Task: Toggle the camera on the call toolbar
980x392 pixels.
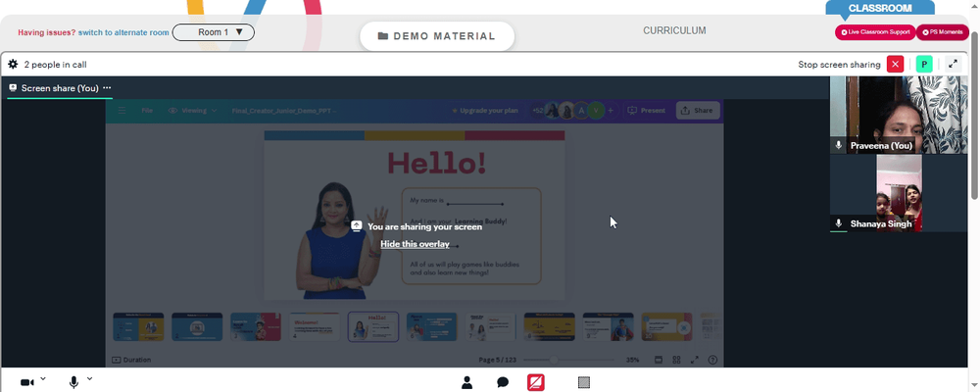Action: point(26,382)
